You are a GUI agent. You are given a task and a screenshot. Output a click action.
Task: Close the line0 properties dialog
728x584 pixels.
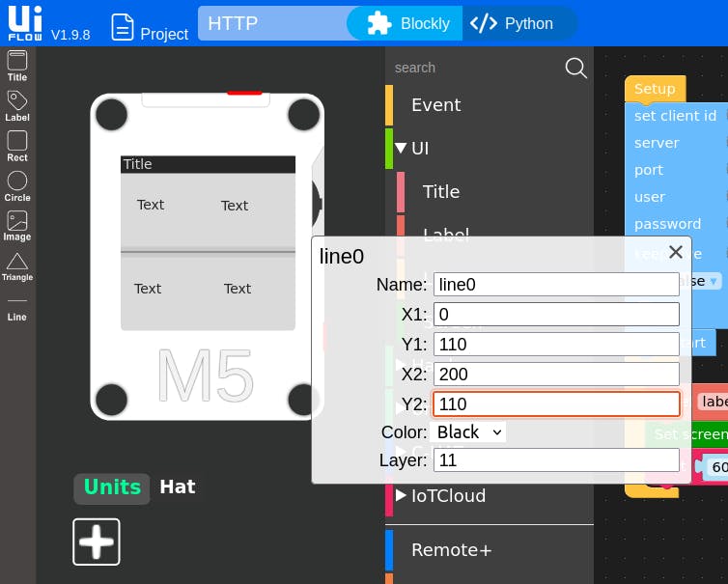676,252
